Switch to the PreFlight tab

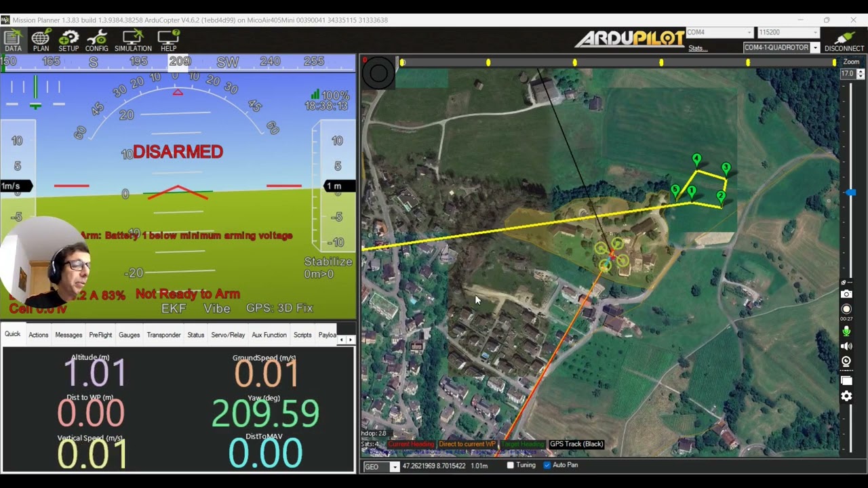(100, 335)
